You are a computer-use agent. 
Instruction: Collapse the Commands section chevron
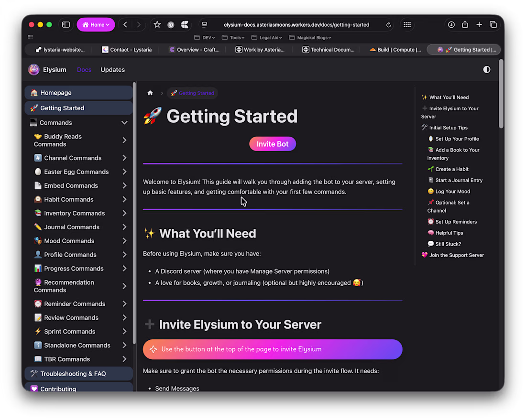tap(124, 123)
